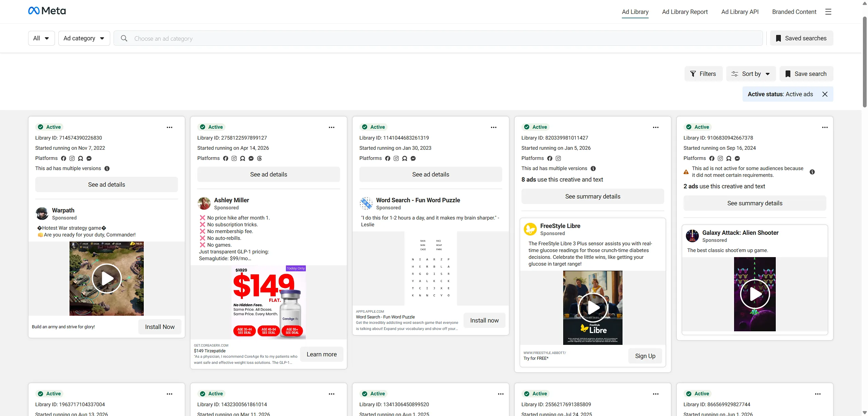The image size is (868, 416).
Task: Open the All country dropdown
Action: point(41,38)
